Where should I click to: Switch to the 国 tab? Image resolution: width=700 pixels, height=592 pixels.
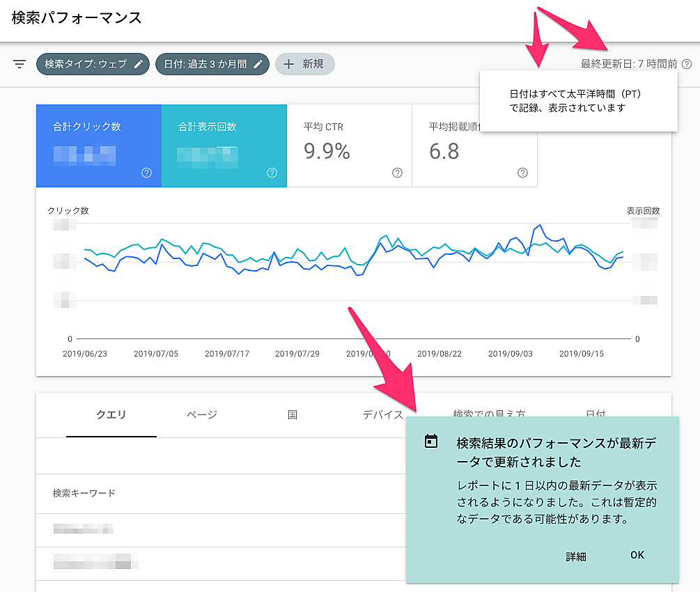coord(293,414)
